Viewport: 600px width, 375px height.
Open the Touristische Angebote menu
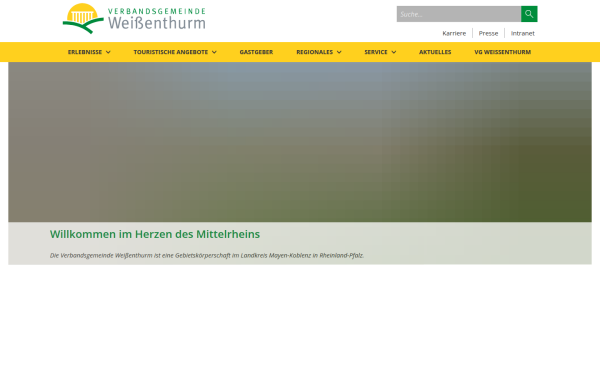(x=171, y=52)
